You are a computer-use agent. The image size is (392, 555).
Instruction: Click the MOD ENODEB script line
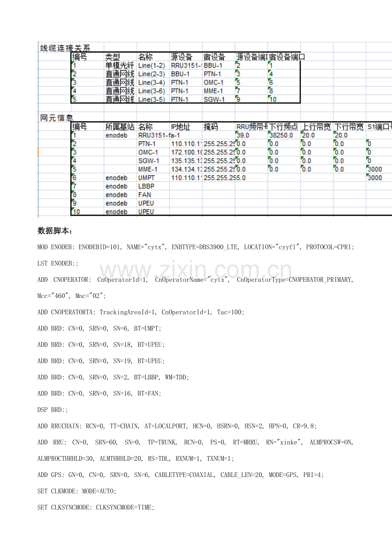click(196, 247)
